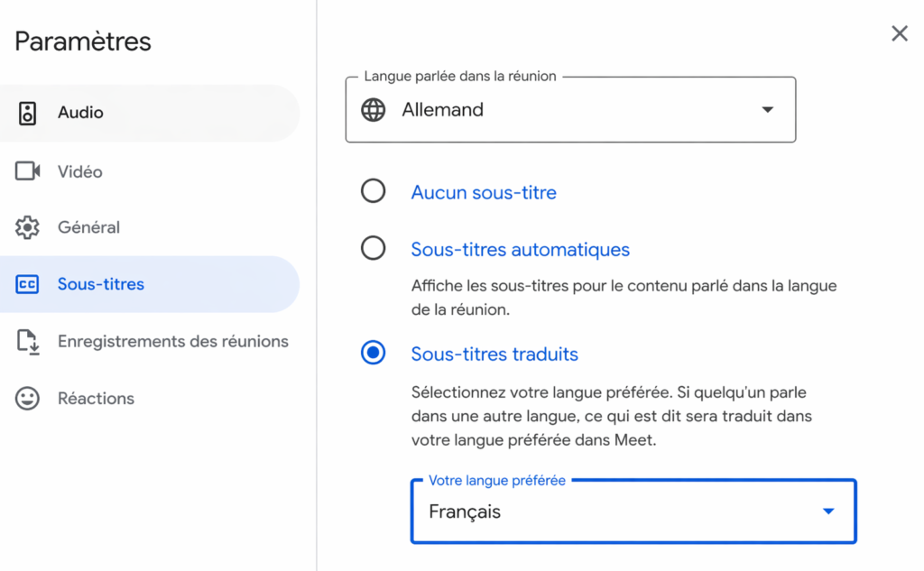
Task: Go to the Réactions settings section
Action: click(x=96, y=399)
